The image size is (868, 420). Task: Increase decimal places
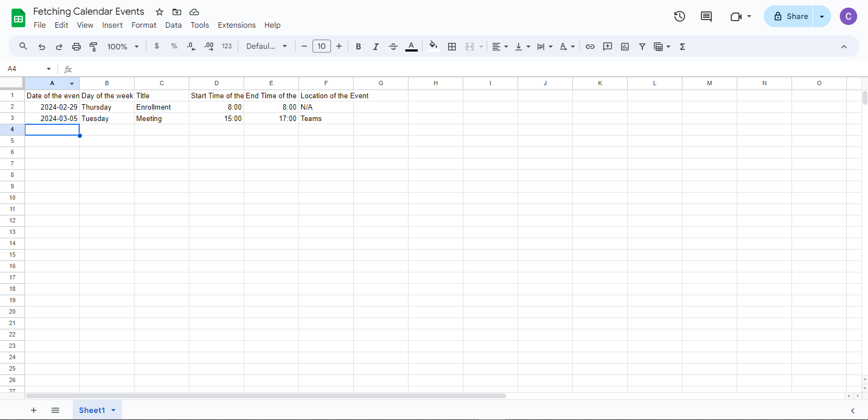coord(209,47)
